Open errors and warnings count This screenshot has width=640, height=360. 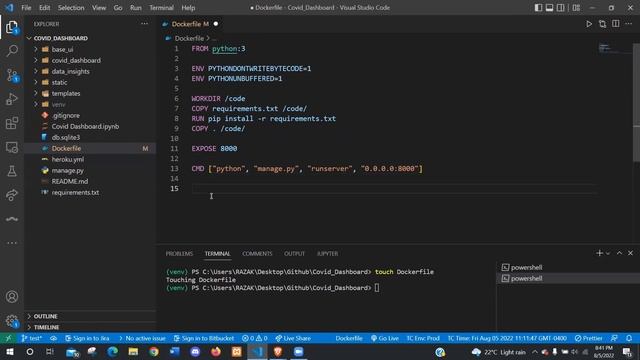coord(254,338)
